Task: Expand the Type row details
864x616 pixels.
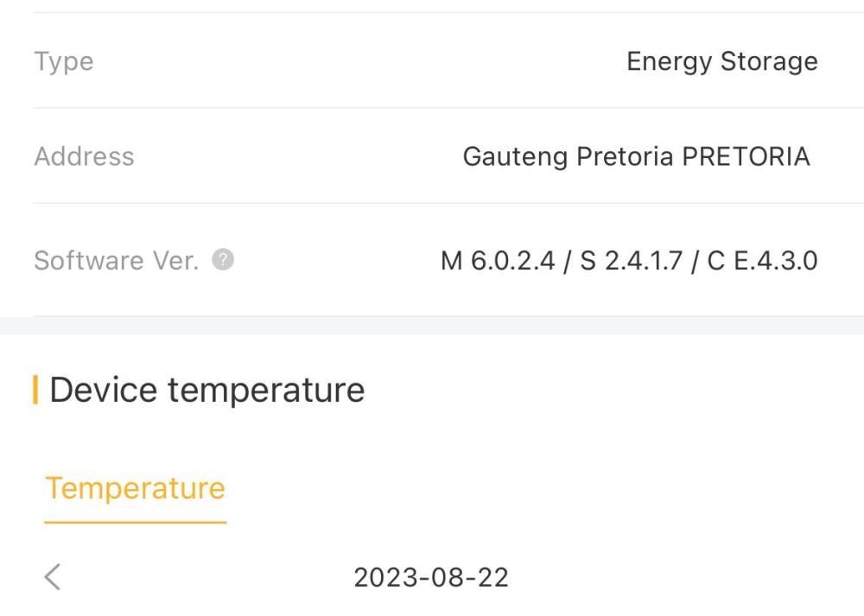Action: point(432,61)
